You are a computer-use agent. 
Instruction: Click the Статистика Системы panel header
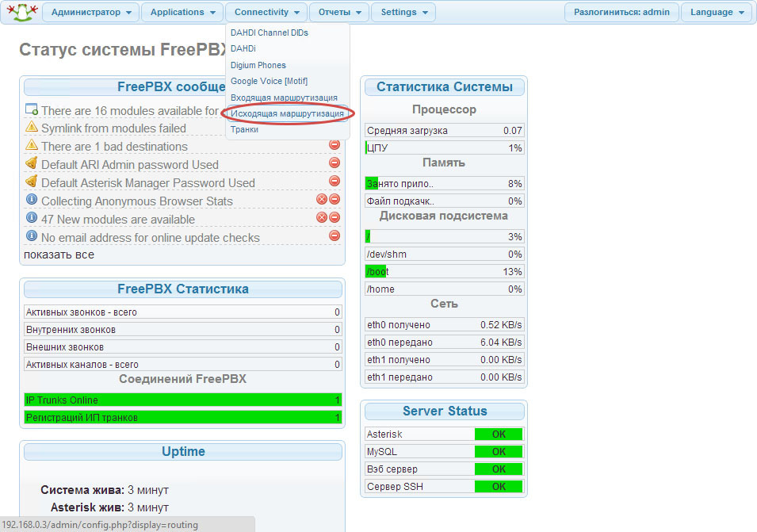(444, 87)
